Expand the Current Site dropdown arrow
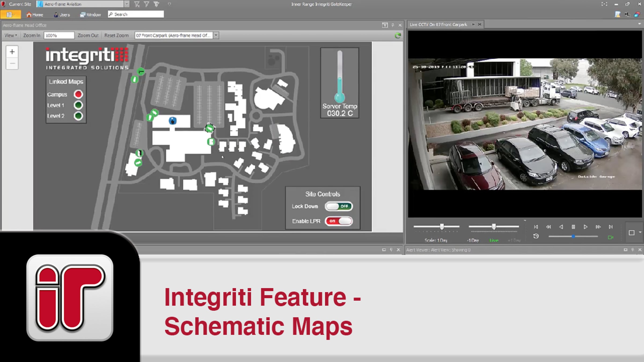Image resolution: width=644 pixels, height=362 pixels. point(127,4)
